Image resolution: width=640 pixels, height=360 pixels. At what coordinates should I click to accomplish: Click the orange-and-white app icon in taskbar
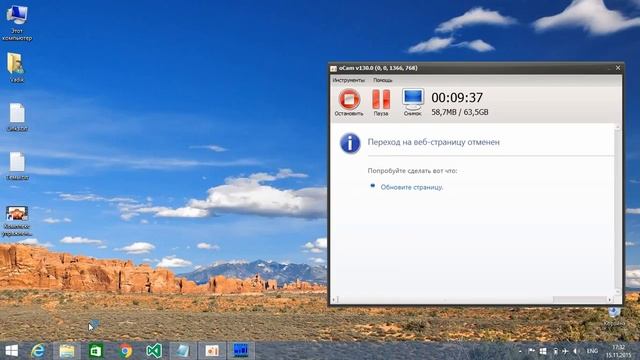[x=212, y=351]
